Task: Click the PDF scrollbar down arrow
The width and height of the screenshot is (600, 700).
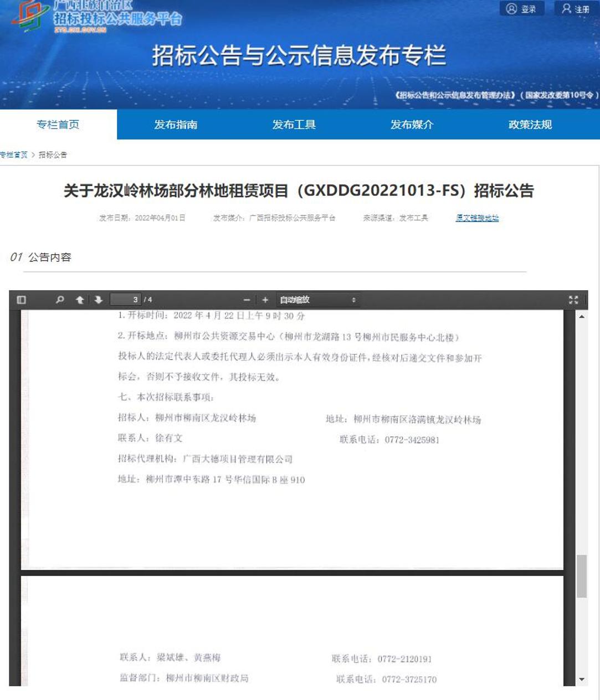Action: click(x=582, y=680)
